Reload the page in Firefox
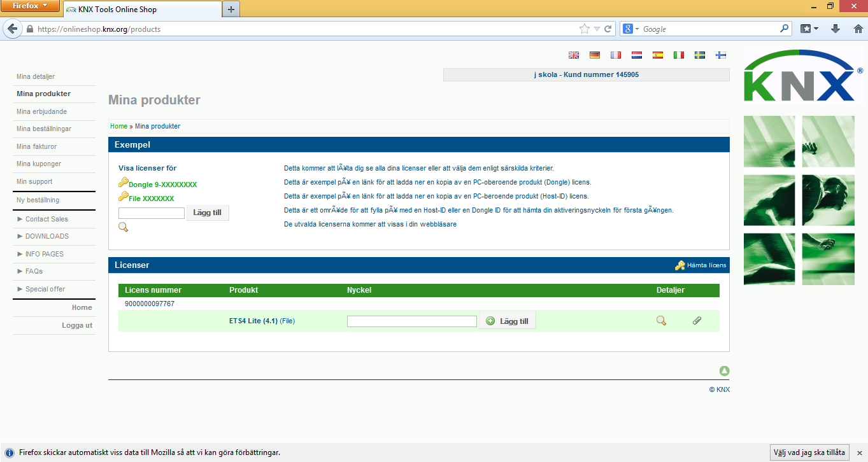 pyautogui.click(x=608, y=29)
